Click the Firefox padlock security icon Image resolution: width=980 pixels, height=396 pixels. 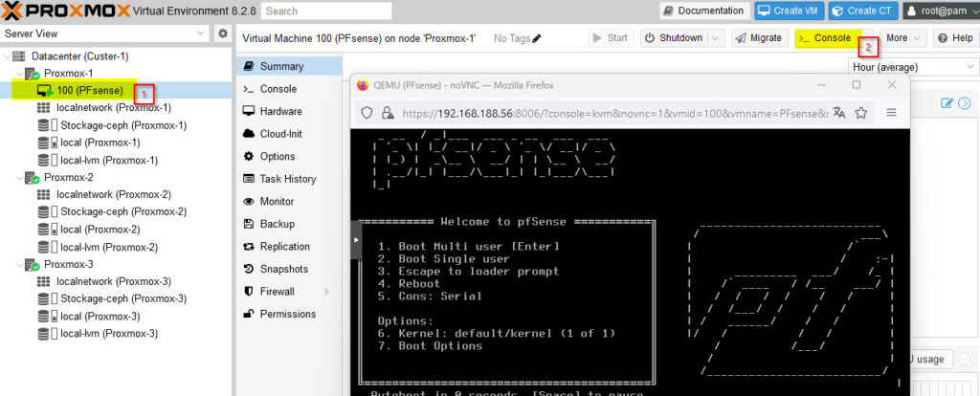(x=388, y=113)
